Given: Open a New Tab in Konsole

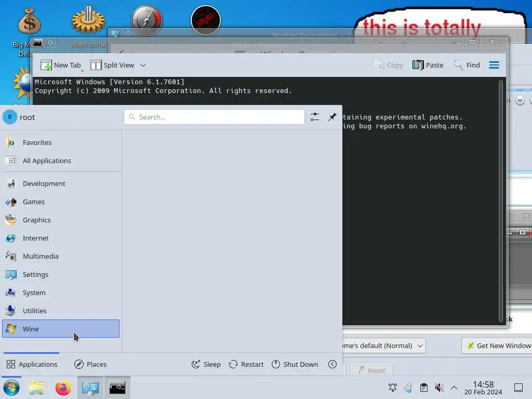Looking at the screenshot, I should click(x=61, y=65).
